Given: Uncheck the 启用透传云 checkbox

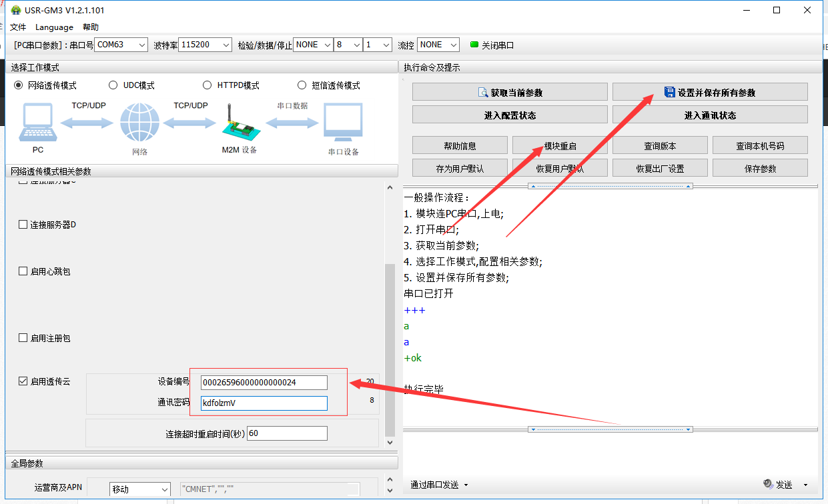Looking at the screenshot, I should pyautogui.click(x=23, y=382).
